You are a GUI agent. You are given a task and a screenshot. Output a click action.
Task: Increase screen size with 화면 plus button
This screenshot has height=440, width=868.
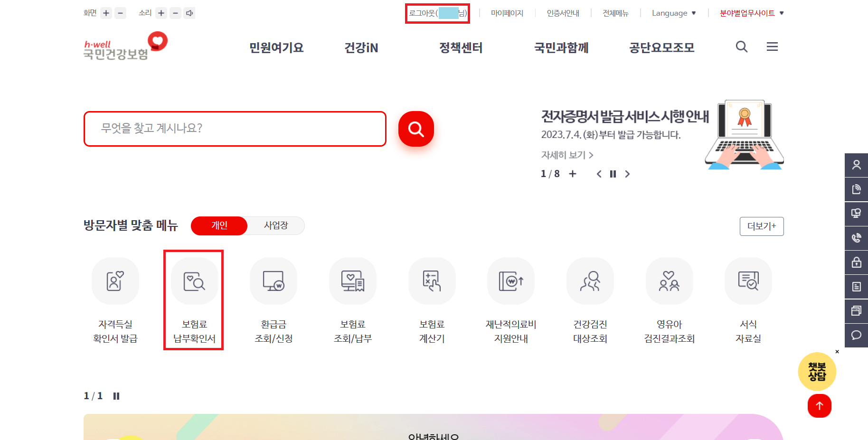click(x=106, y=13)
